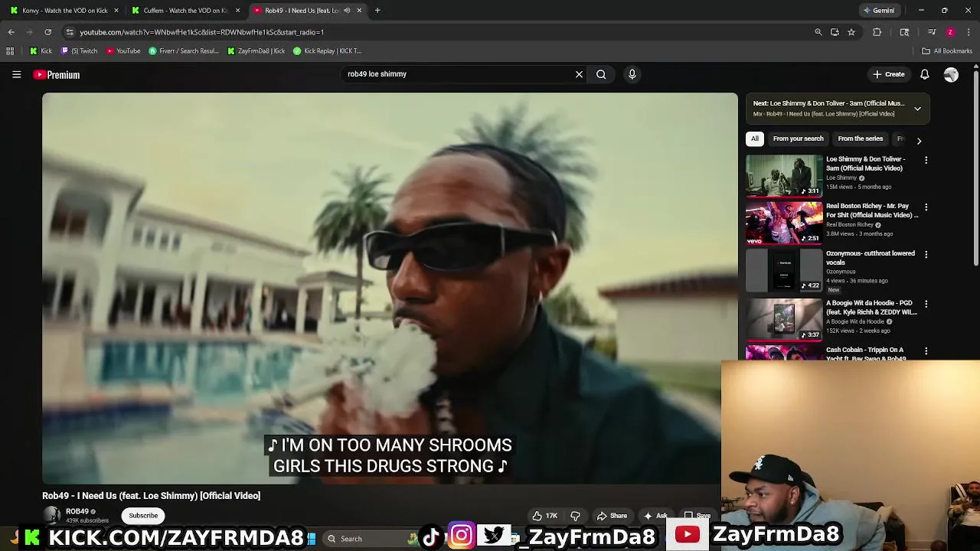The width and height of the screenshot is (980, 551).
Task: Run search with the magnifier button
Action: click(601, 74)
